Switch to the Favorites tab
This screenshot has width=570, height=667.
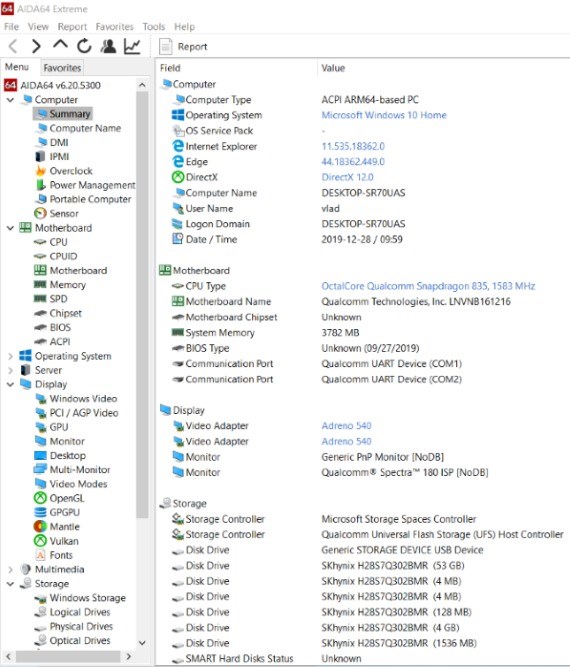(x=62, y=68)
